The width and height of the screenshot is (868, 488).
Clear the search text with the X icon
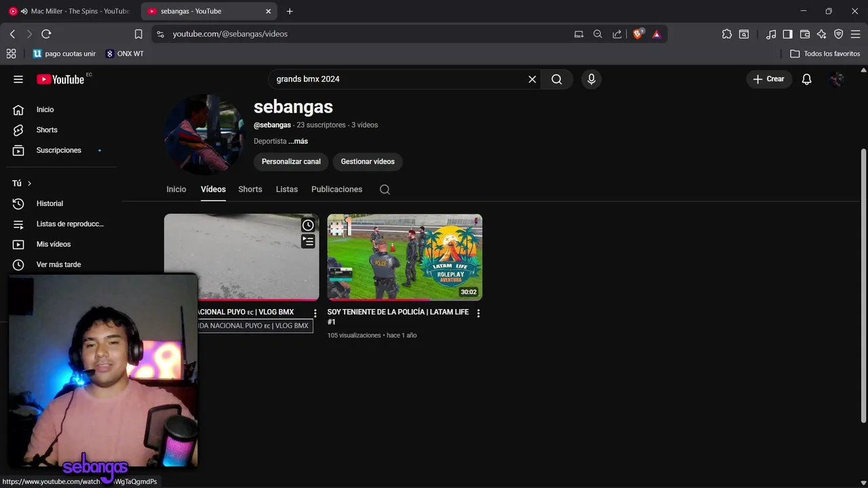click(532, 79)
